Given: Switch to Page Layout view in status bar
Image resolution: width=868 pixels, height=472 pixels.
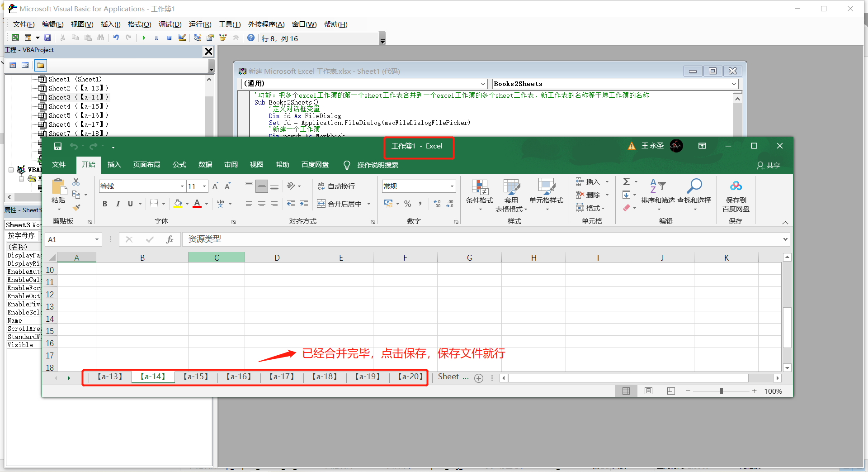Looking at the screenshot, I should tap(648, 391).
